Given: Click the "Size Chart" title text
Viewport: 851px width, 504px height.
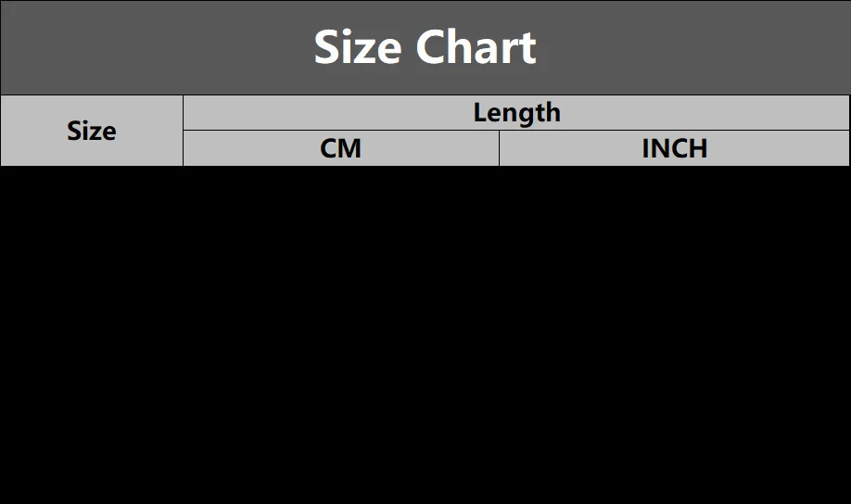Looking at the screenshot, I should (425, 47).
